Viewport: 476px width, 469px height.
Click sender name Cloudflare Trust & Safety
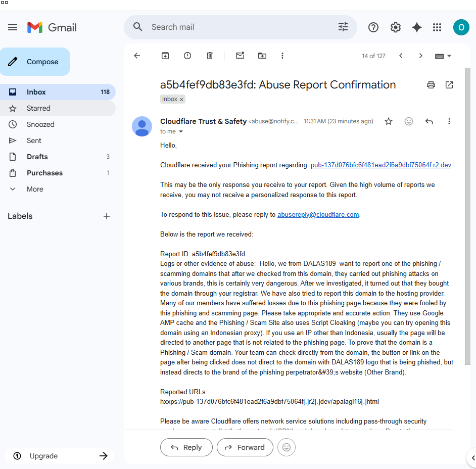203,121
